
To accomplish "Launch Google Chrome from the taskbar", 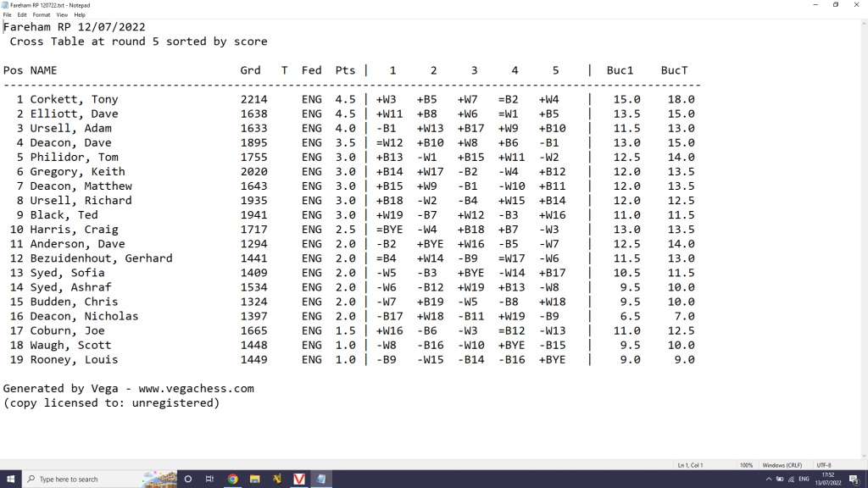I will click(232, 479).
